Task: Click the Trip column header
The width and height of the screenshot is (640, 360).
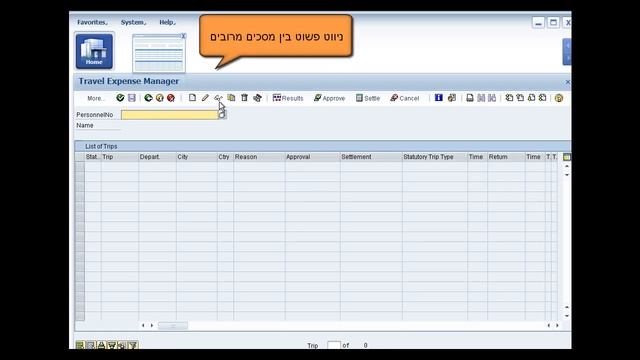Action: tap(120, 157)
